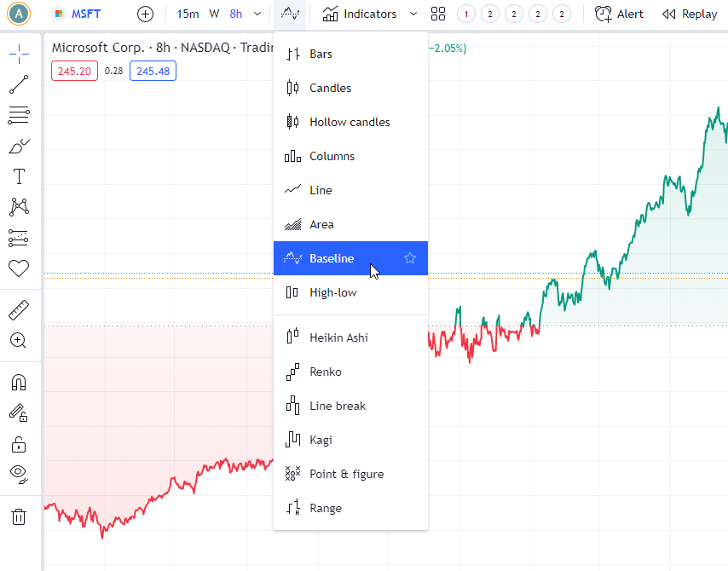This screenshot has height=571, width=728.
Task: Activate the zoom in tool
Action: coord(19,341)
